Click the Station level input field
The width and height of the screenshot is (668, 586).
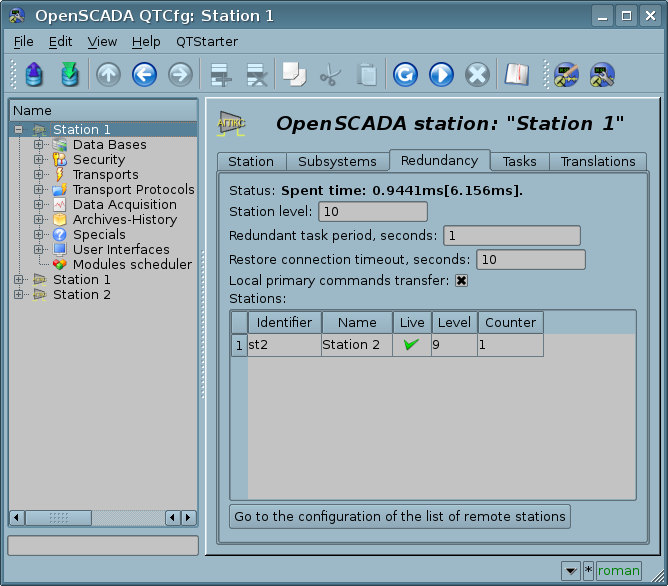tap(372, 212)
